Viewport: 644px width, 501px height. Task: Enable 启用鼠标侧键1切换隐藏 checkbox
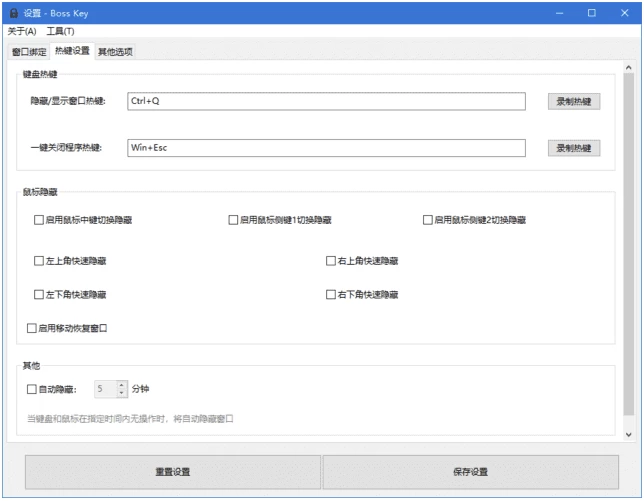click(x=233, y=220)
